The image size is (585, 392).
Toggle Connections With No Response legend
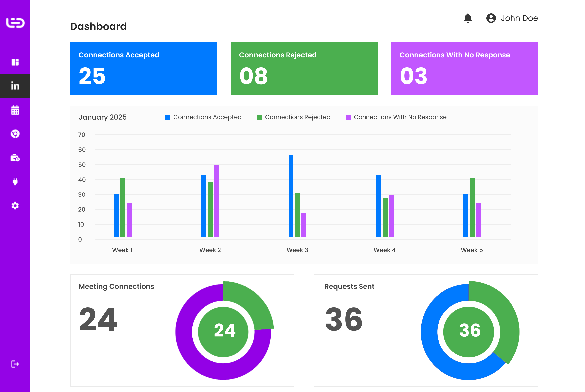(x=396, y=117)
